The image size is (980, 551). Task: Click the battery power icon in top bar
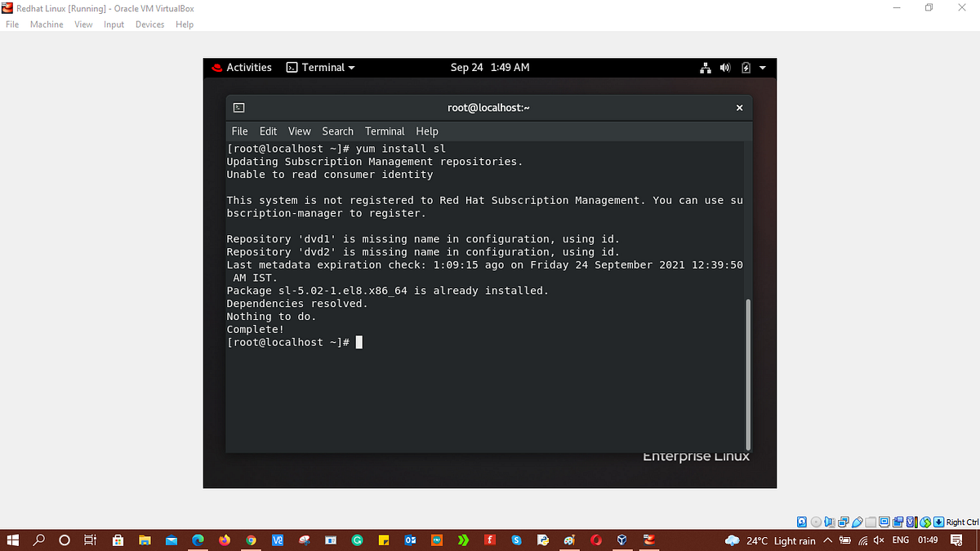pos(744,68)
